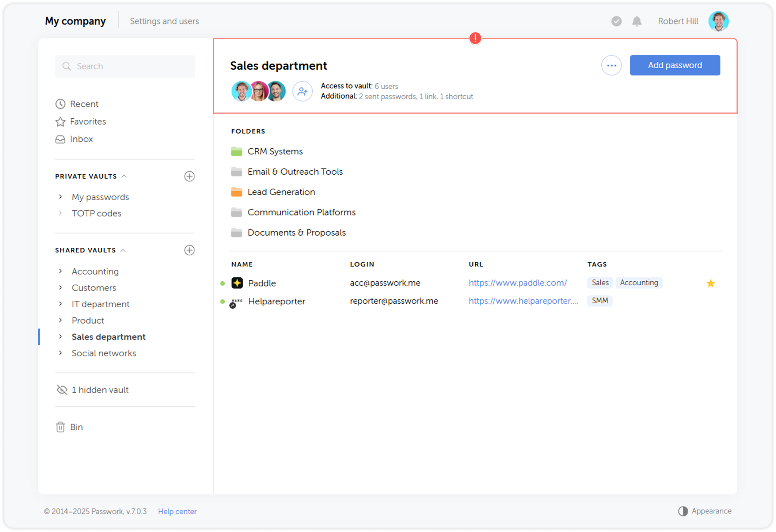Collapse the Shared Vaults section
This screenshot has height=532, width=776.
pos(123,250)
